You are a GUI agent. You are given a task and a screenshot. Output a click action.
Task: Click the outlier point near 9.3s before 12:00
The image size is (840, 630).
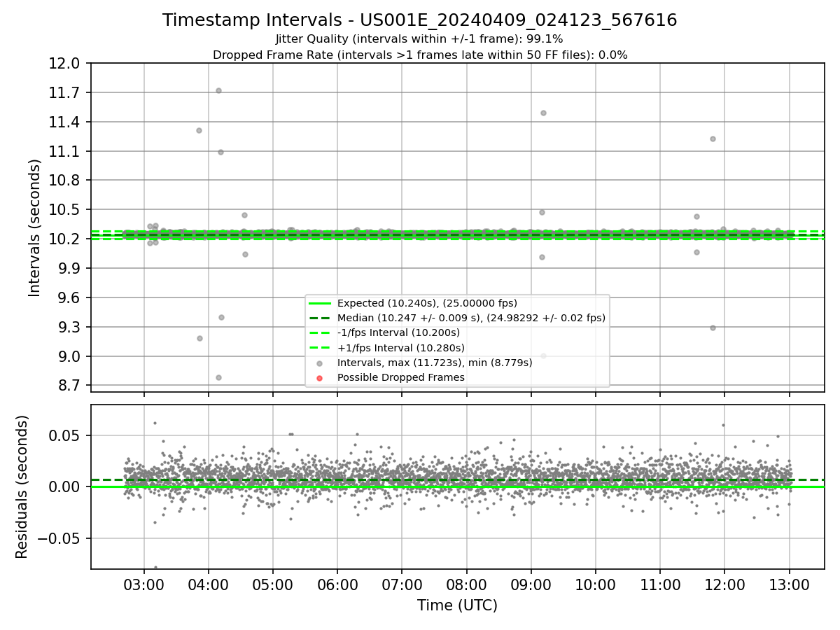pyautogui.click(x=713, y=328)
